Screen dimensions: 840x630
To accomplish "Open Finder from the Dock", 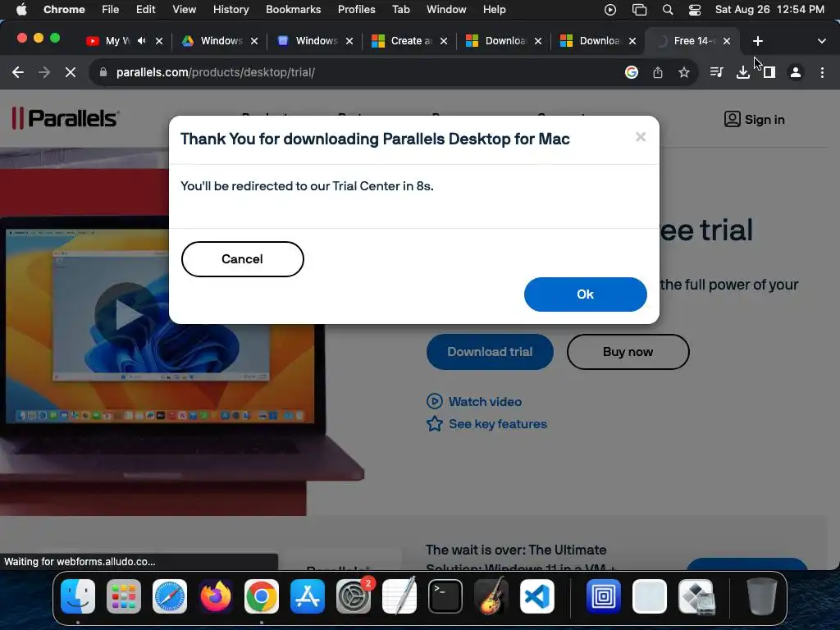I will [x=78, y=596].
